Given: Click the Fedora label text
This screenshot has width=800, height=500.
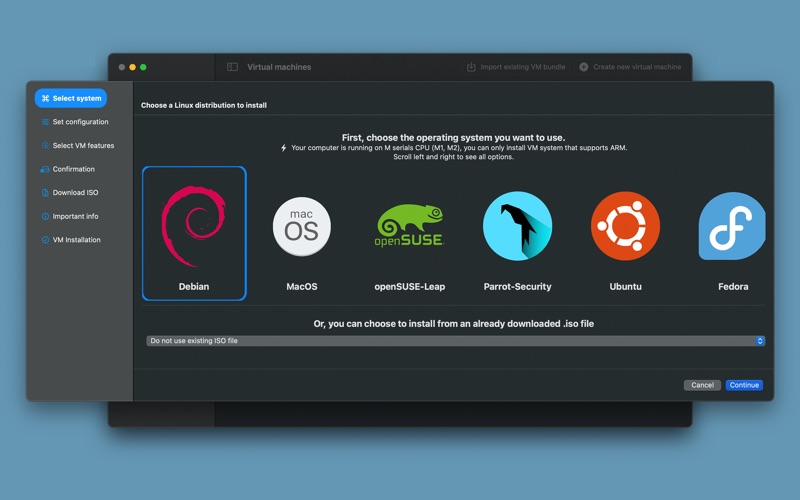Looking at the screenshot, I should (x=733, y=287).
